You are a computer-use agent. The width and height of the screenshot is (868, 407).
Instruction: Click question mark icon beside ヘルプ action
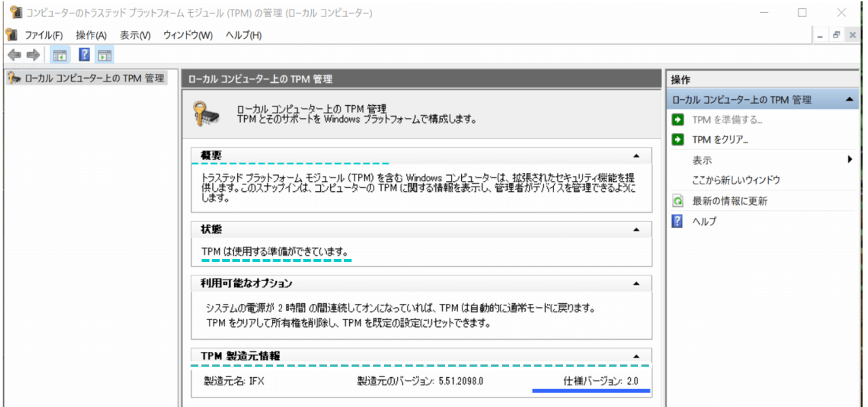677,221
